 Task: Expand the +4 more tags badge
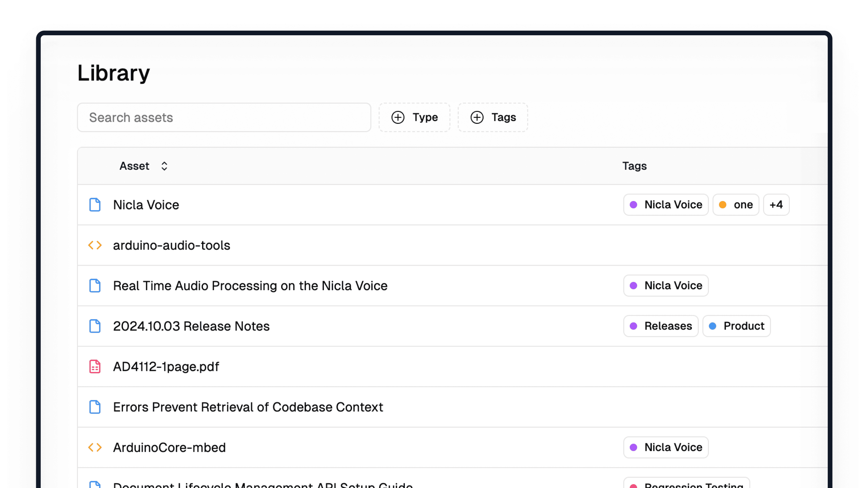[776, 205]
